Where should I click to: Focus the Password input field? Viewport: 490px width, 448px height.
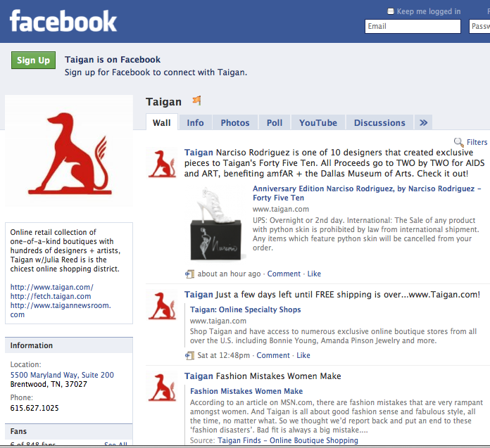(x=479, y=26)
